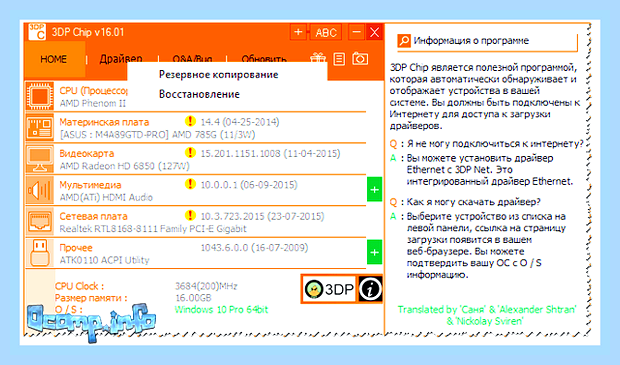Open the Прочее driver link
Image resolution: width=620 pixels, height=365 pixels.
76,248
